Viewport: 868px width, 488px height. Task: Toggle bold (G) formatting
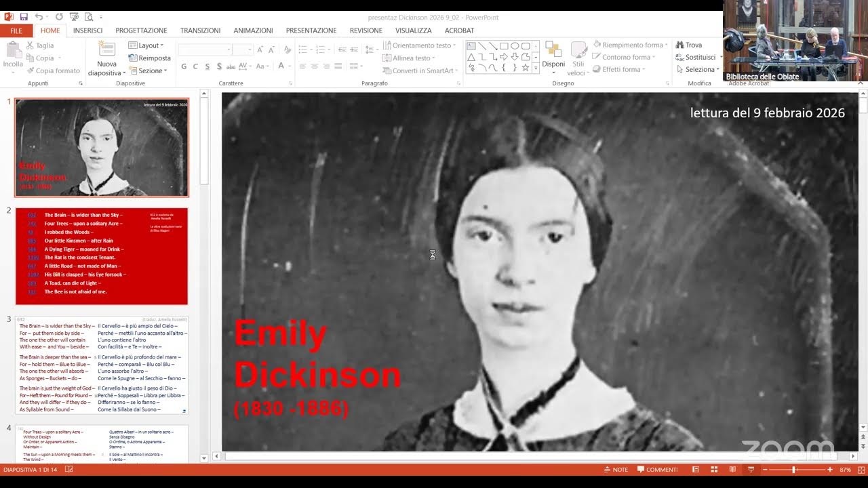[x=183, y=66]
